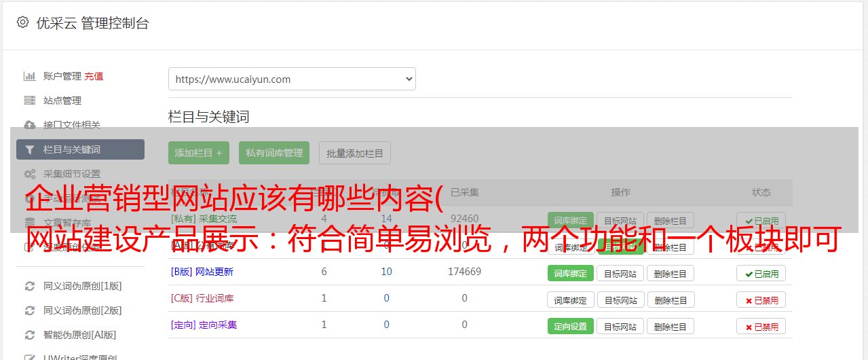Screen dimensions: 868x360
Task: Click the 批量添加栏目 button
Action: [x=355, y=153]
